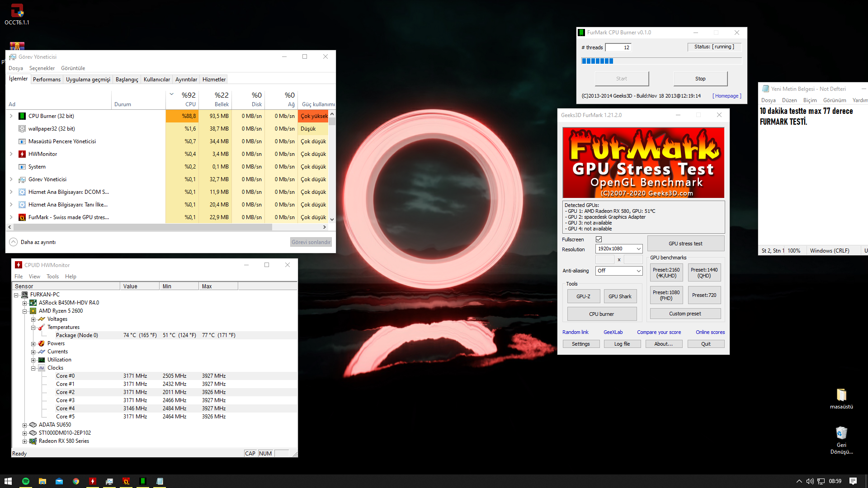Open the Custom preset button
Image resolution: width=868 pixels, height=488 pixels.
click(x=685, y=314)
